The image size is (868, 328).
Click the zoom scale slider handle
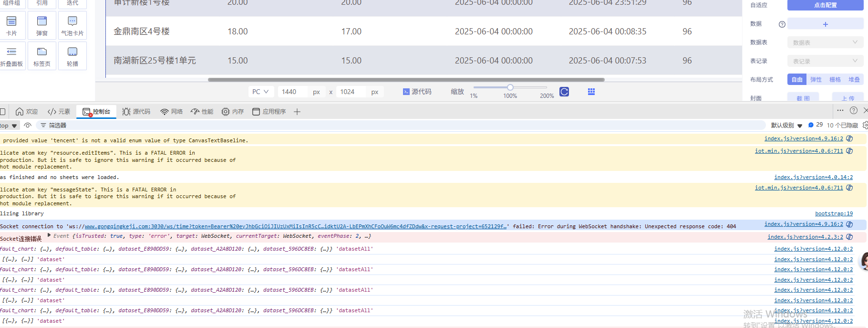click(x=510, y=87)
